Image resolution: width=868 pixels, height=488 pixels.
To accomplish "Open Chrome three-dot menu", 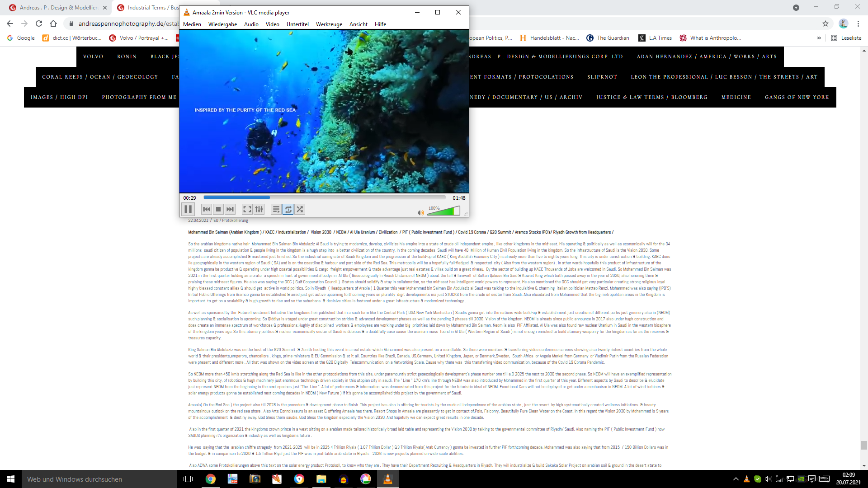I will (x=858, y=23).
